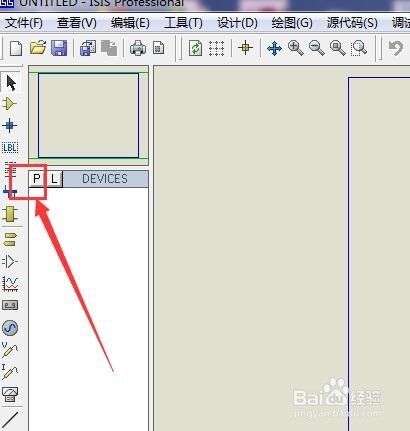Viewport: 410px width, 431px height.
Task: Open the 设计(D) menu
Action: pyautogui.click(x=237, y=23)
